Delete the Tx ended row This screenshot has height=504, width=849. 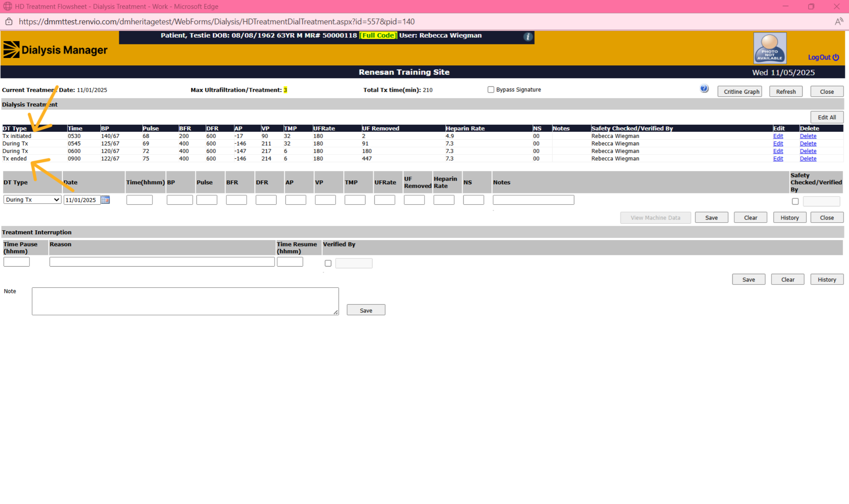point(808,158)
